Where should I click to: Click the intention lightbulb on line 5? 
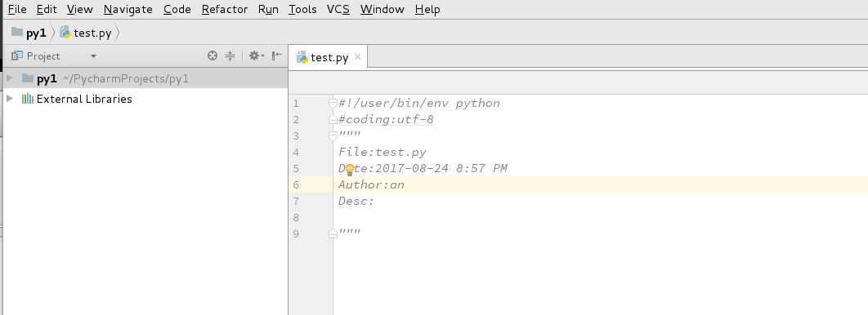coord(350,170)
